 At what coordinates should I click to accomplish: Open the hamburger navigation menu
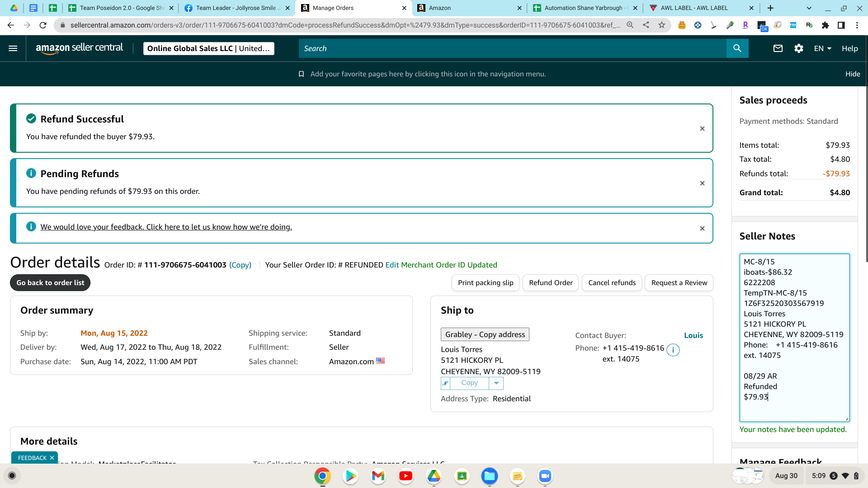click(13, 48)
